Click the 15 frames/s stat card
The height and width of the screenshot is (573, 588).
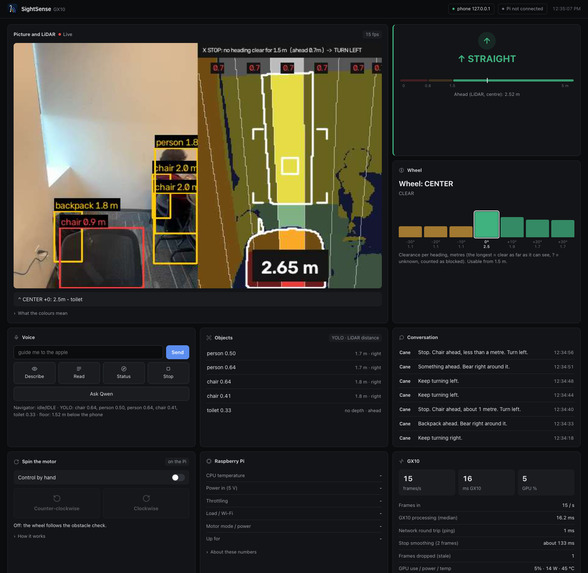(427, 482)
